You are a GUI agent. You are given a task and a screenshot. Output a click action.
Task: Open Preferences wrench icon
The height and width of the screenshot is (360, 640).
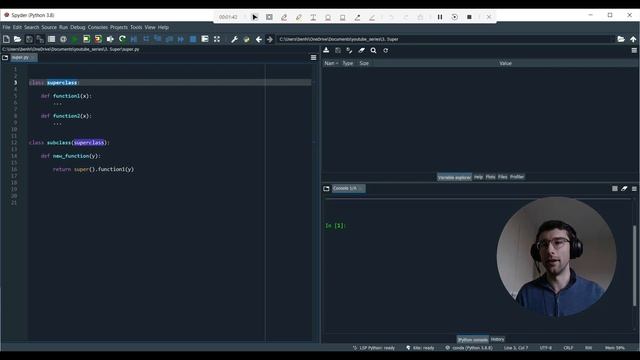pos(234,39)
